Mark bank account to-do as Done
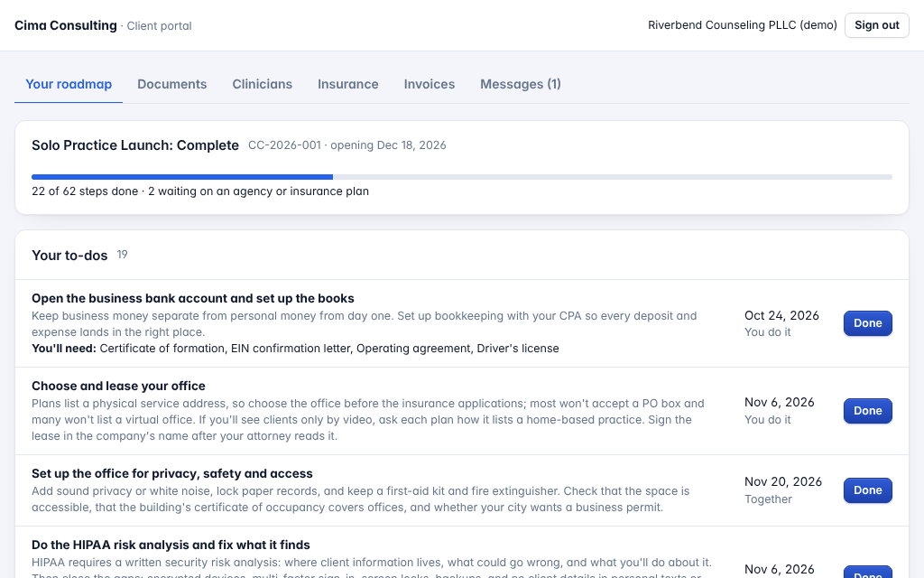Image resolution: width=924 pixels, height=578 pixels. click(x=867, y=323)
